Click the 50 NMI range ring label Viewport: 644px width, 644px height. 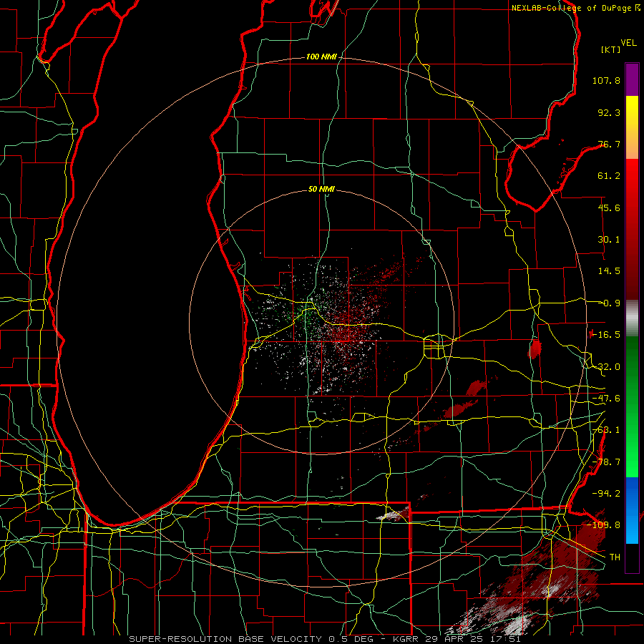pos(321,190)
